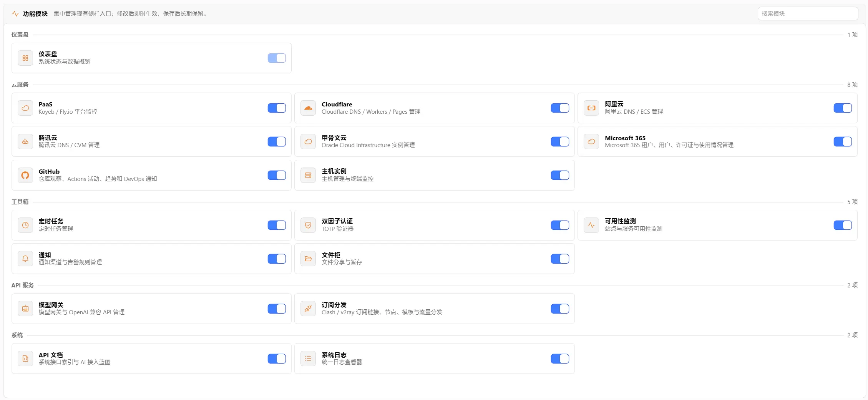The image size is (868, 400).
Task: Click the 工具箱 section heading
Action: tap(20, 202)
